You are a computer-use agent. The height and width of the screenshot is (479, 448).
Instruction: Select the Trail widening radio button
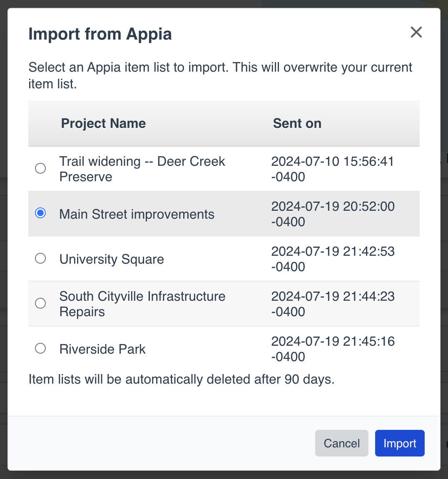point(40,168)
